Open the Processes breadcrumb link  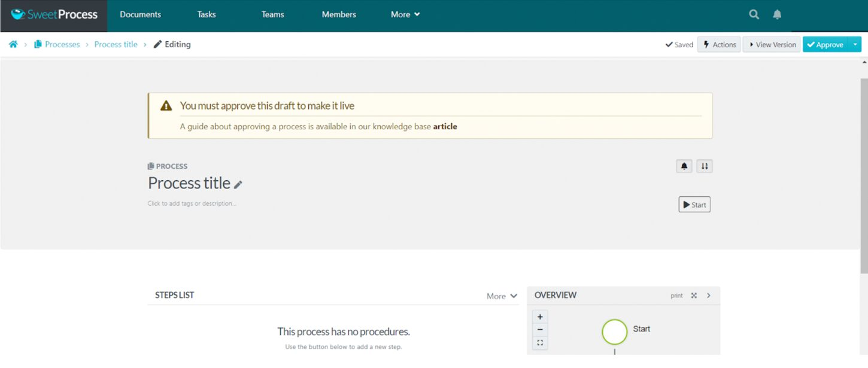click(x=57, y=44)
